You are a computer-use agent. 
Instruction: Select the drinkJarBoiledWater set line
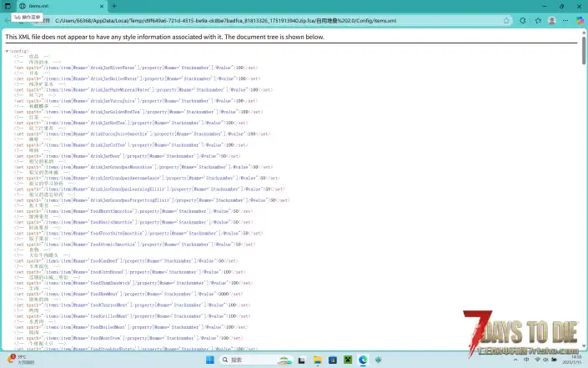click(x=137, y=78)
